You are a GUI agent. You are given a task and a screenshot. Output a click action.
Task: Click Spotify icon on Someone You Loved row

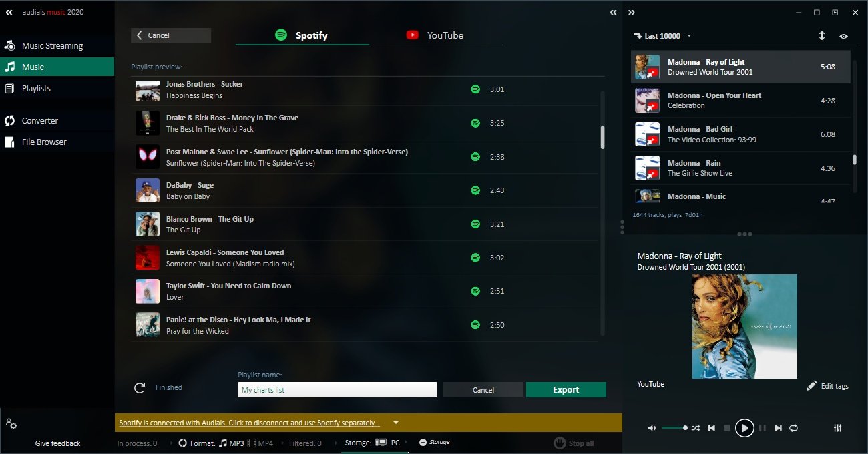pyautogui.click(x=475, y=258)
